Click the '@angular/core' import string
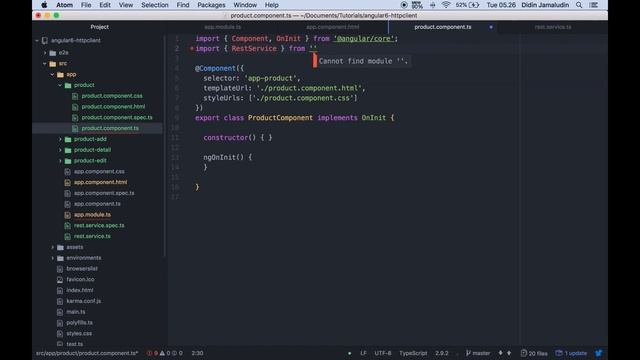The height and width of the screenshot is (360, 640). 364,39
